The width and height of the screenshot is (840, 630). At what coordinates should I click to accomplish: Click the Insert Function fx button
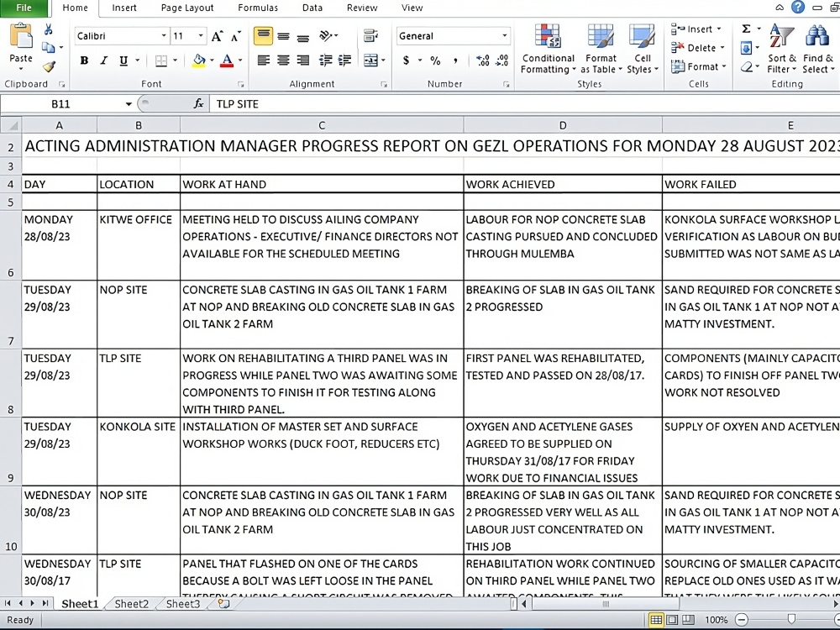[198, 104]
